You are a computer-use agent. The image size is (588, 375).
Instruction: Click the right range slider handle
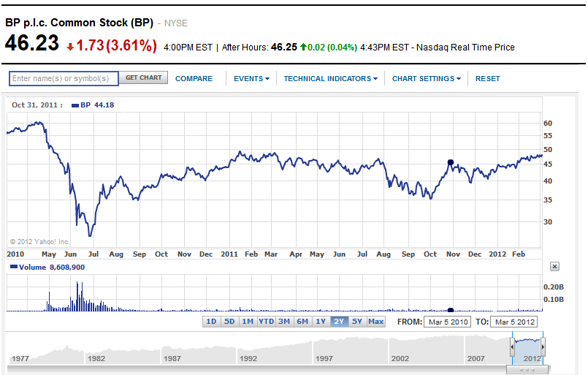click(x=543, y=347)
